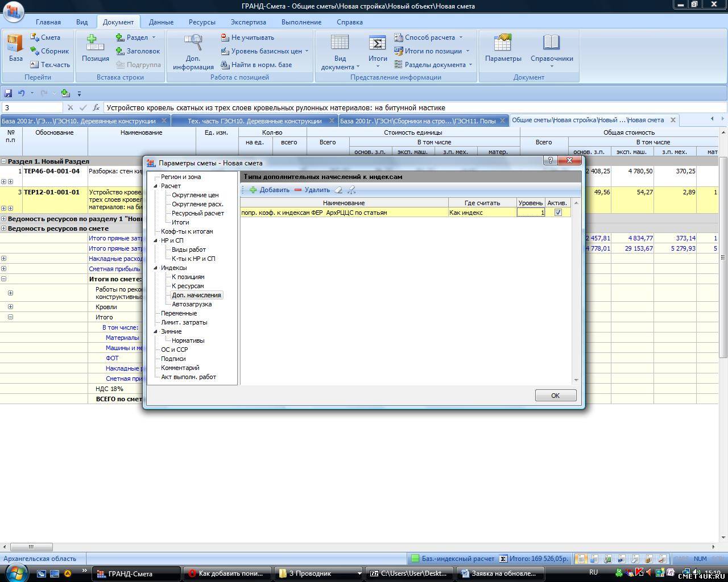This screenshot has width=728, height=582.
Task: Toggle Баз.-индексный расчет in status bar
Action: (453, 559)
